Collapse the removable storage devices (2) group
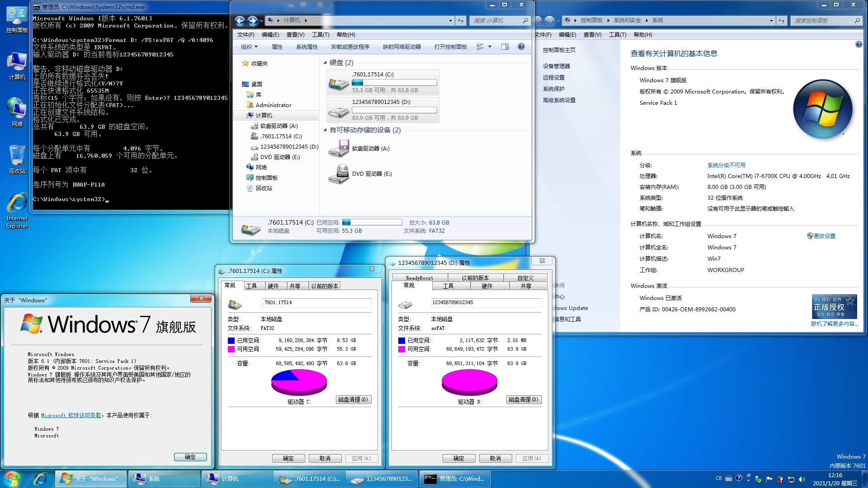The height and width of the screenshot is (488, 868). pos(325,130)
